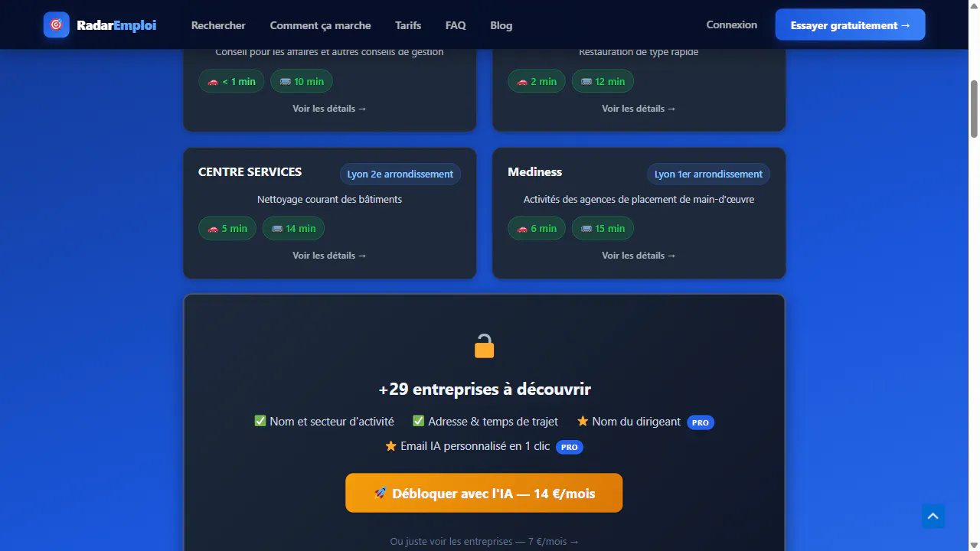Go to Comment ça marche

[x=320, y=25]
